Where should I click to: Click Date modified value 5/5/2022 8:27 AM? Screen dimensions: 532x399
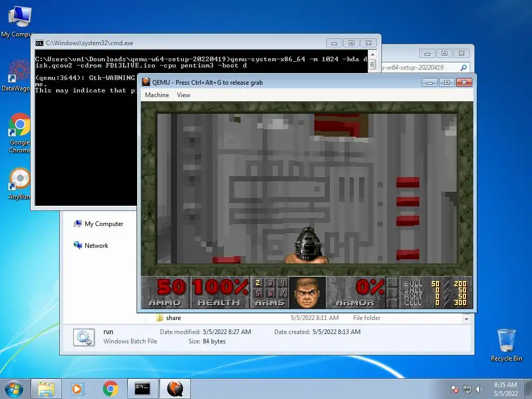click(227, 332)
